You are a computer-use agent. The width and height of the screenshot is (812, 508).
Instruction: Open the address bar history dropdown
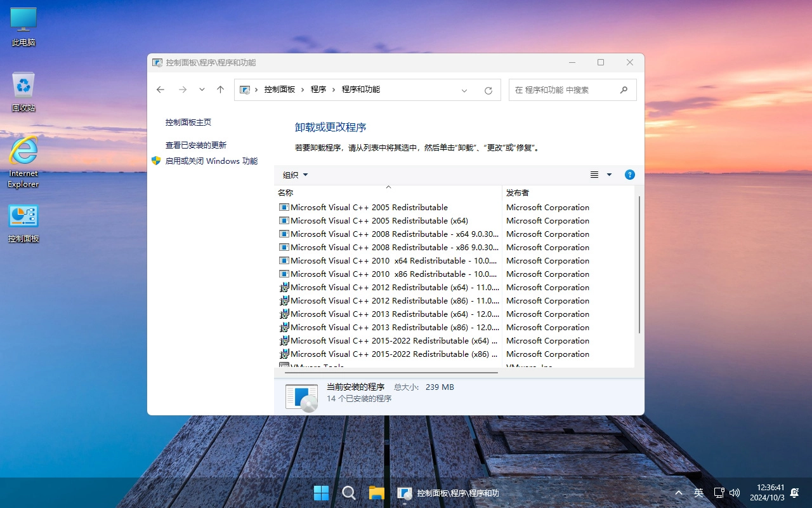464,90
